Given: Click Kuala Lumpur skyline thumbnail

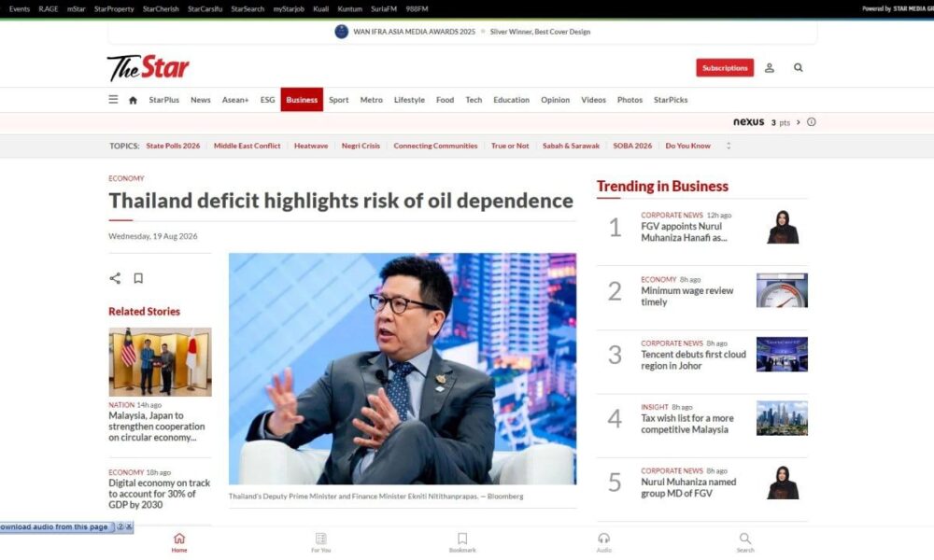Looking at the screenshot, I should point(782,418).
